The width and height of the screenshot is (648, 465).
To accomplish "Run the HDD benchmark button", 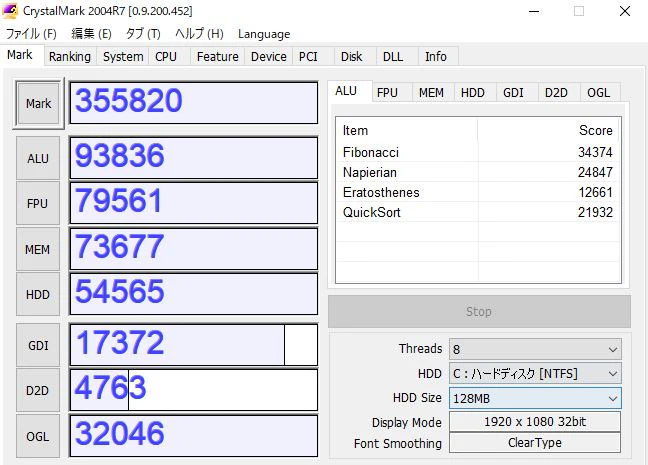I will pos(38,294).
